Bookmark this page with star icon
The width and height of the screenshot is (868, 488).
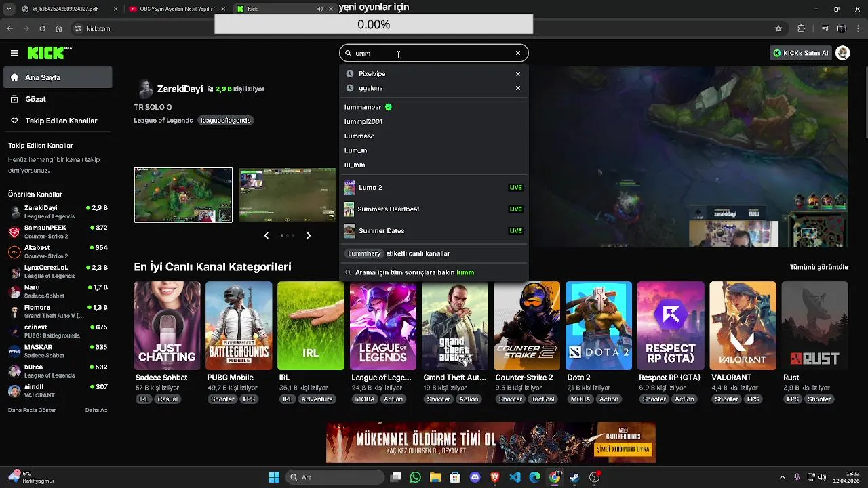778,28
